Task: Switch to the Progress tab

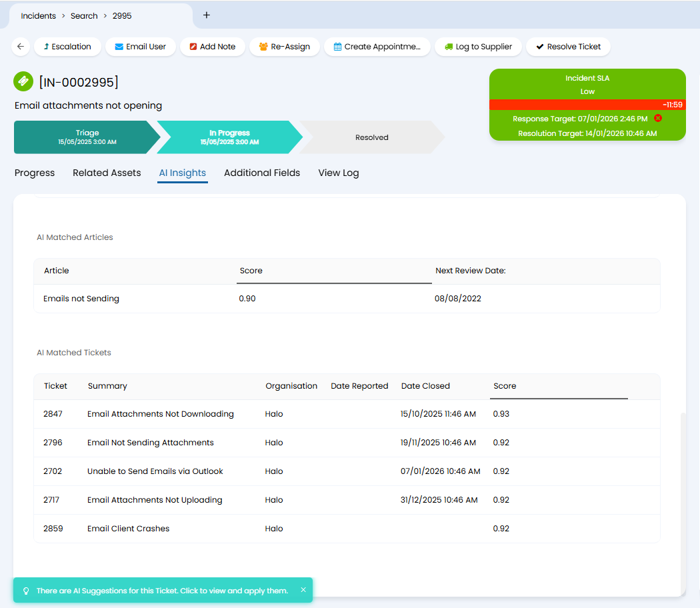Action: [x=35, y=173]
